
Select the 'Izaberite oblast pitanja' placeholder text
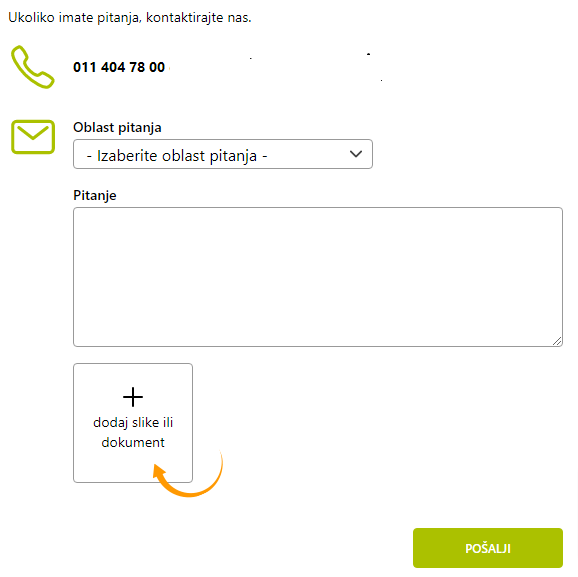click(177, 156)
